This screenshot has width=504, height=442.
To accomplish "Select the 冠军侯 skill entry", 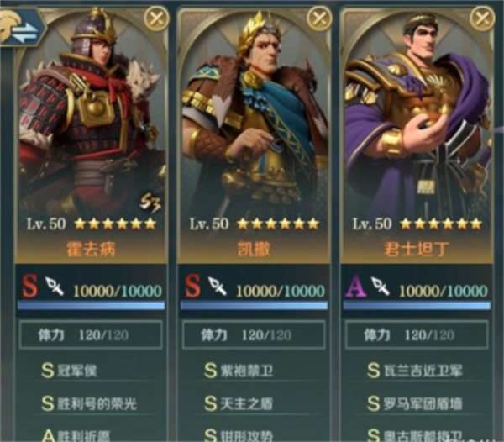I will coord(69,371).
